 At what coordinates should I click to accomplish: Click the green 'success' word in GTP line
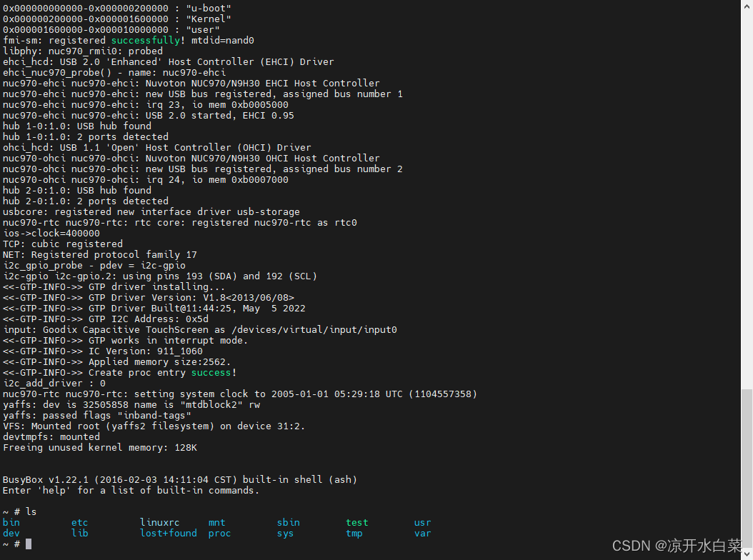tap(211, 372)
